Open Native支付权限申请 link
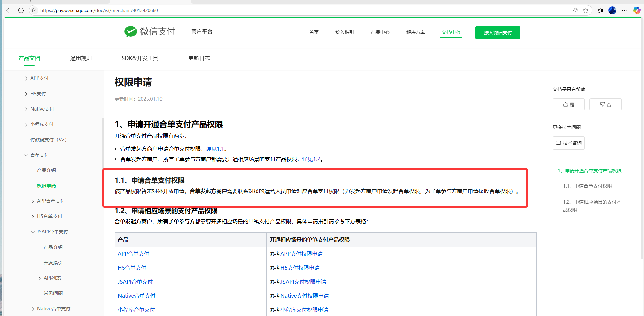 coord(305,296)
